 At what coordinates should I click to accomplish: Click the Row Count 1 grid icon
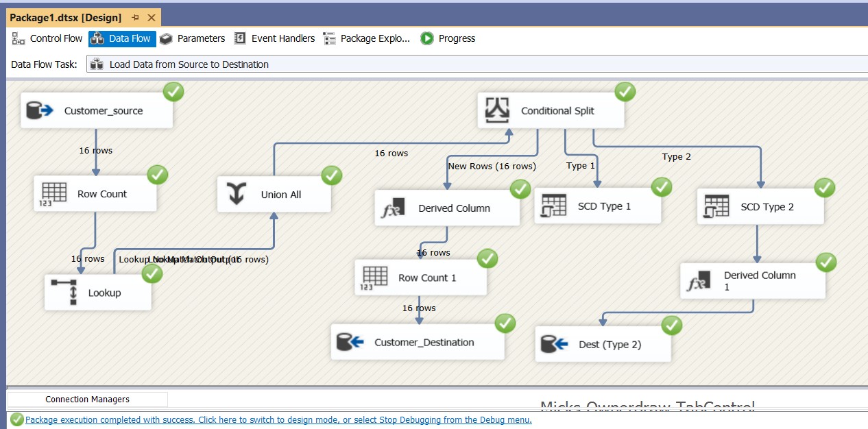pyautogui.click(x=374, y=278)
